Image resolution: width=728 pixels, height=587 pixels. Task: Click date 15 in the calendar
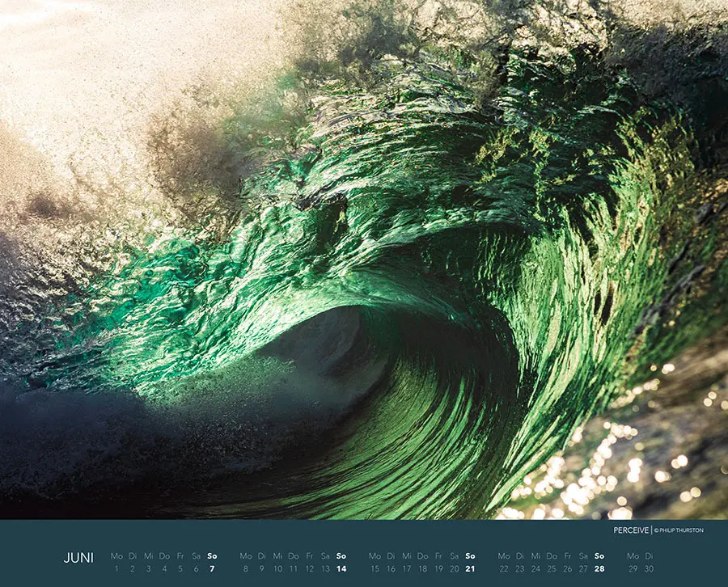[x=375, y=568]
